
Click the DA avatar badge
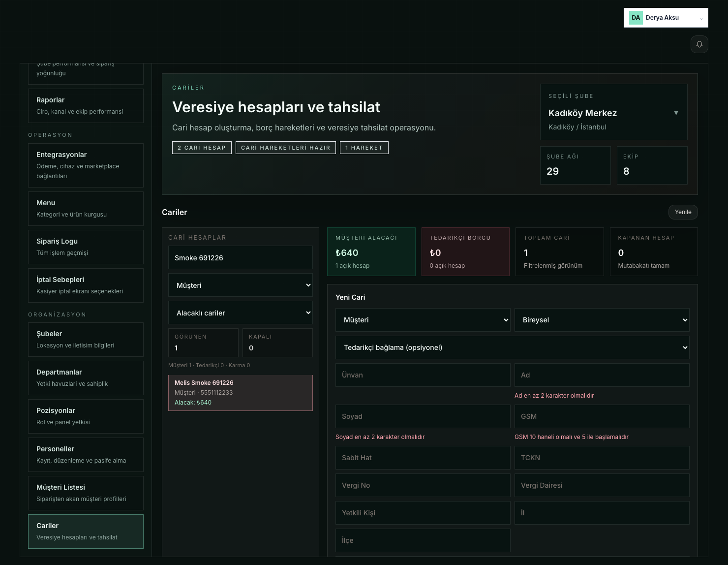point(636,18)
